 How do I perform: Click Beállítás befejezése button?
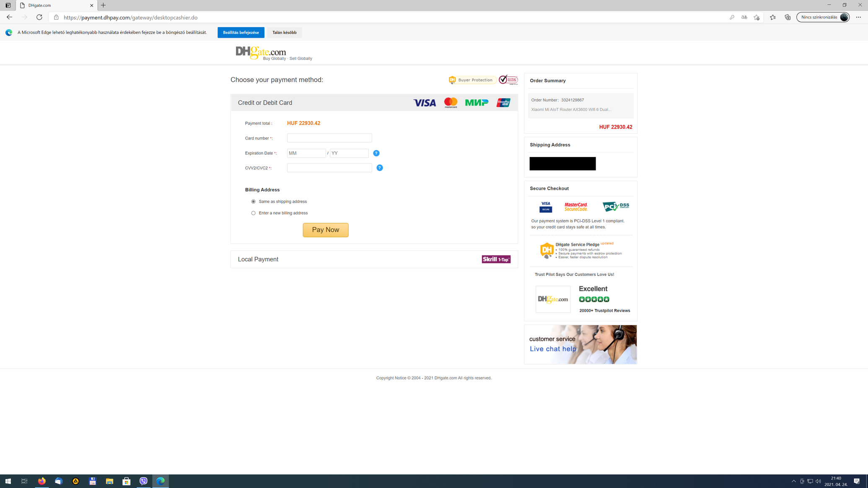[x=241, y=33]
